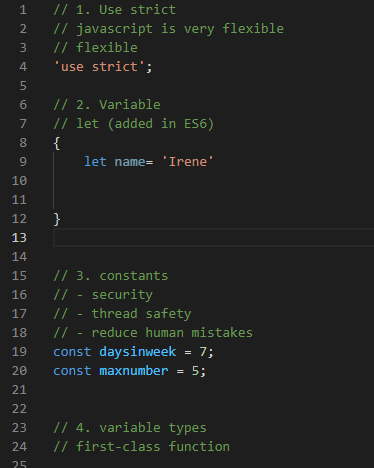Click the '// flexible' comment on line 3
This screenshot has width=374, height=468.
click(95, 48)
